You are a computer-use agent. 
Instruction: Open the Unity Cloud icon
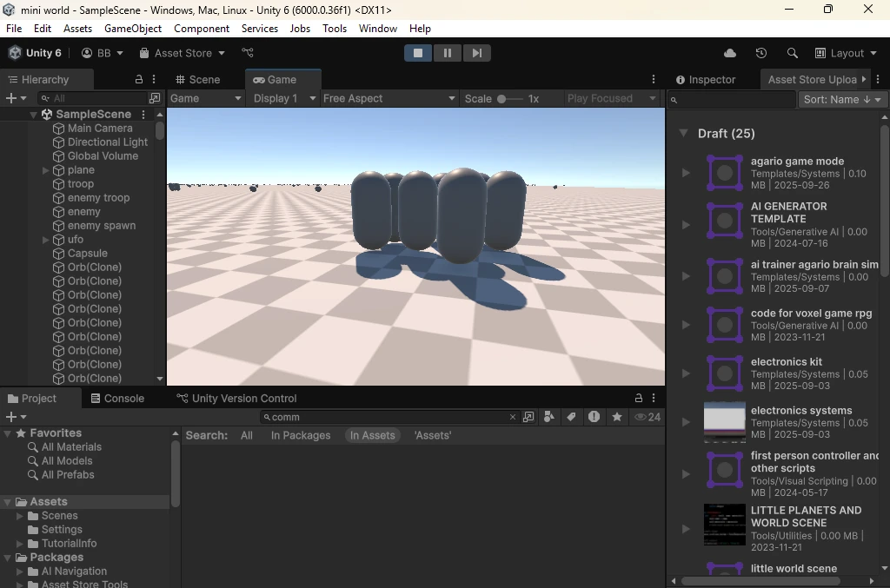(x=730, y=53)
